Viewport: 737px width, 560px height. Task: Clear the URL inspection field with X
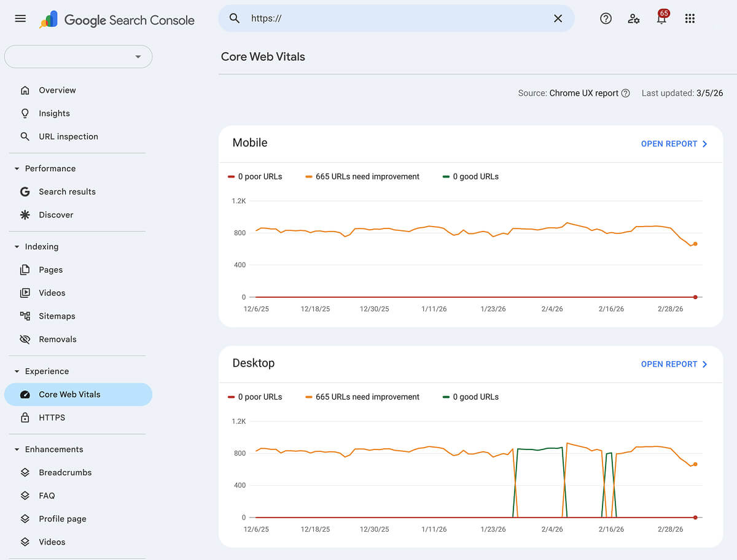tap(558, 18)
